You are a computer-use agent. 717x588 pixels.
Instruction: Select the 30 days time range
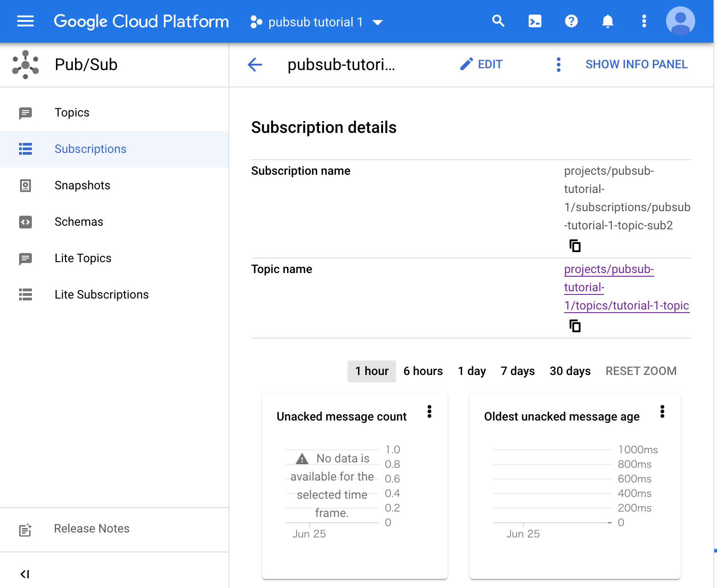pyautogui.click(x=570, y=371)
